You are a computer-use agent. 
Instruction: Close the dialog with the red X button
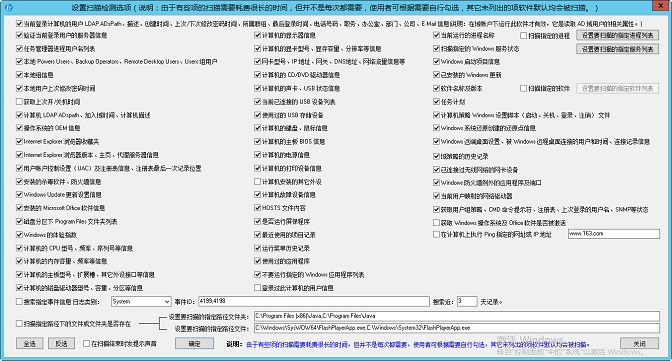tap(661, 6)
